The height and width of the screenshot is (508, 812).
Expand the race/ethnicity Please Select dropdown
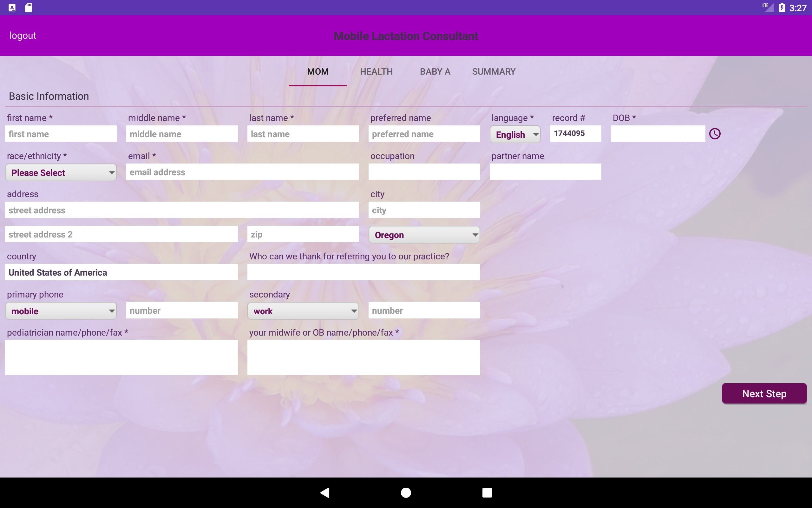(61, 172)
